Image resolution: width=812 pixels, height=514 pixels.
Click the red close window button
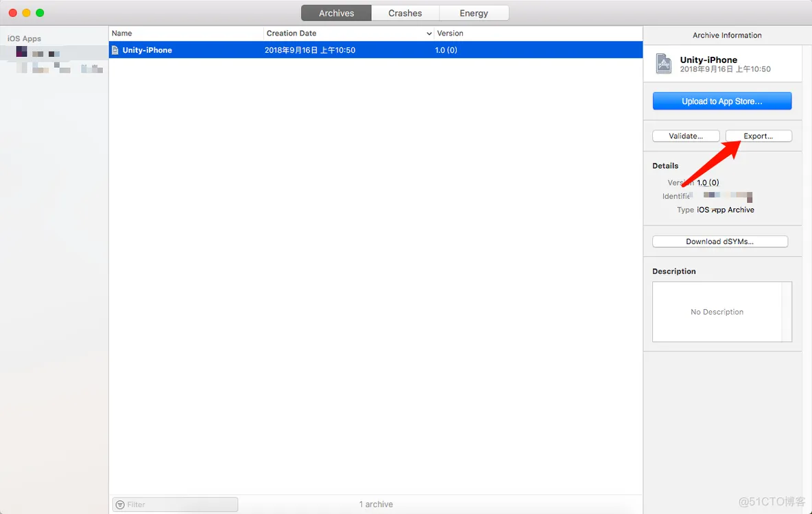click(x=13, y=13)
